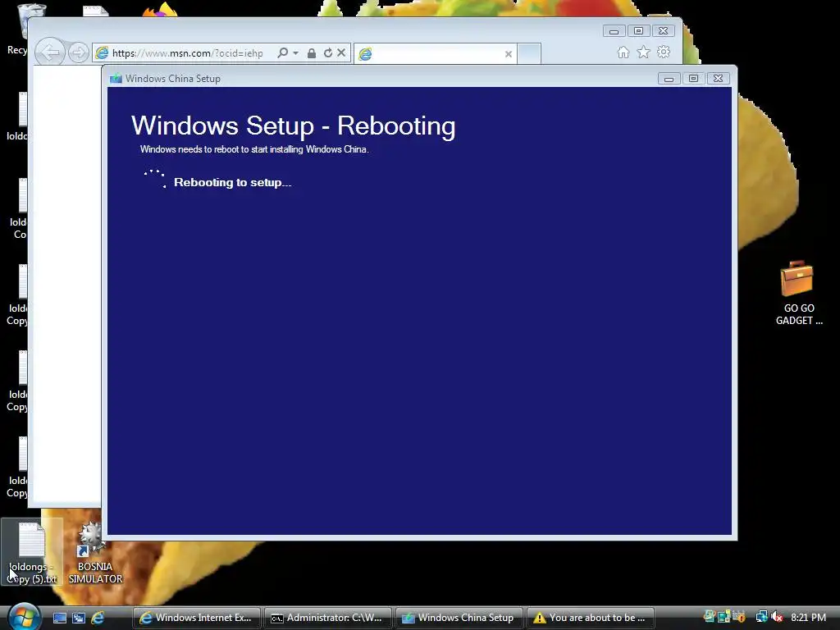Minimize the Internet Explorer window

[614, 31]
